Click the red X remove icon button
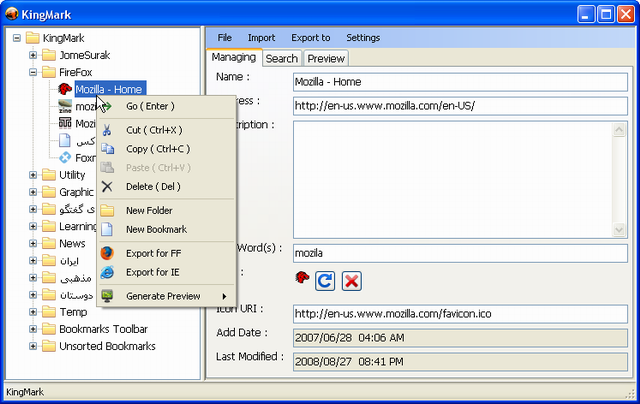 pyautogui.click(x=351, y=281)
